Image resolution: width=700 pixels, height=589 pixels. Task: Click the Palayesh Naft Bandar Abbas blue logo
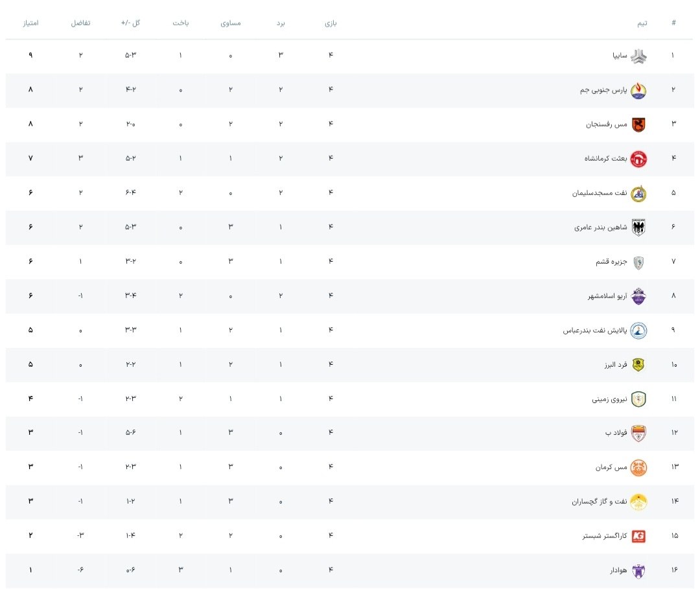click(638, 330)
